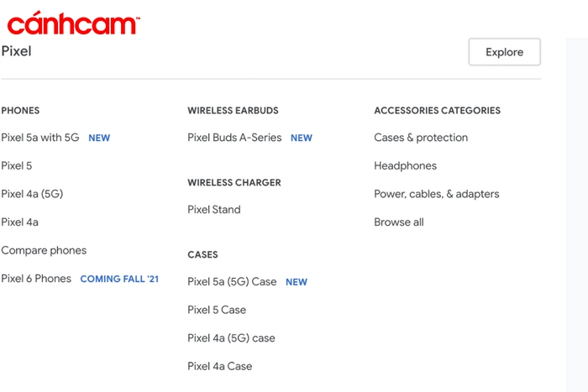This screenshot has width=588, height=392.
Task: Click the Explore button
Action: [x=504, y=52]
